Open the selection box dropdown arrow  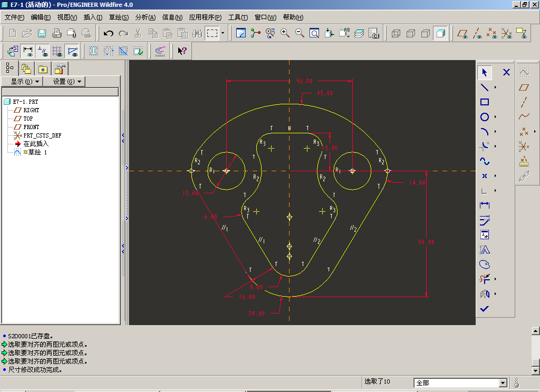pyautogui.click(x=223, y=33)
